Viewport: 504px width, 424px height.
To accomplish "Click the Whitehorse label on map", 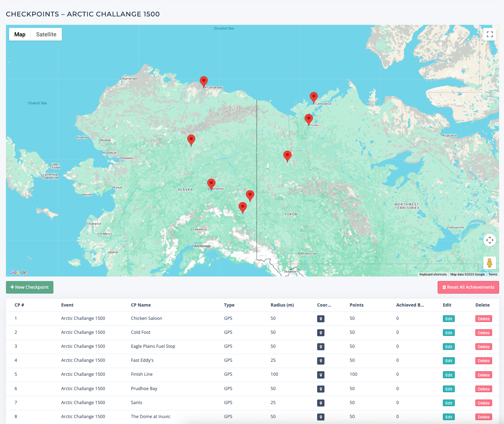I will [308, 253].
